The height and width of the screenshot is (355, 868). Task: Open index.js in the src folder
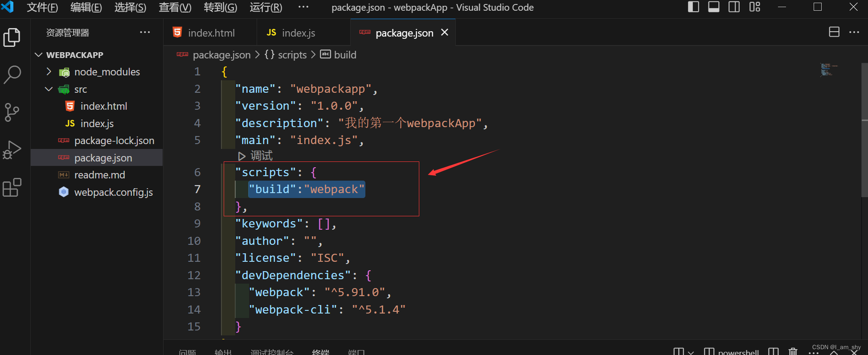click(97, 124)
